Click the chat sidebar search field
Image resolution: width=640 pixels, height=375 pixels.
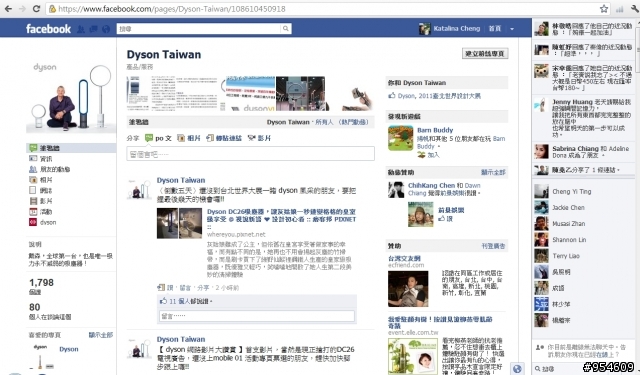click(x=559, y=369)
